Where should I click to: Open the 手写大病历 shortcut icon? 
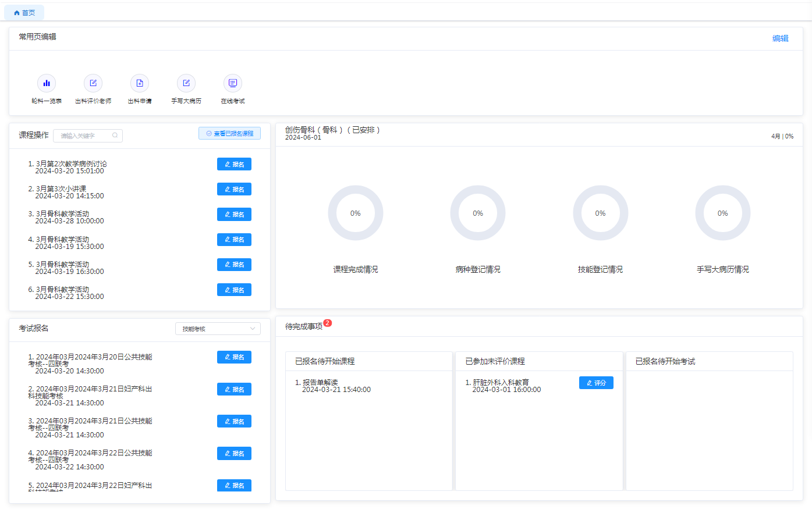(x=186, y=83)
